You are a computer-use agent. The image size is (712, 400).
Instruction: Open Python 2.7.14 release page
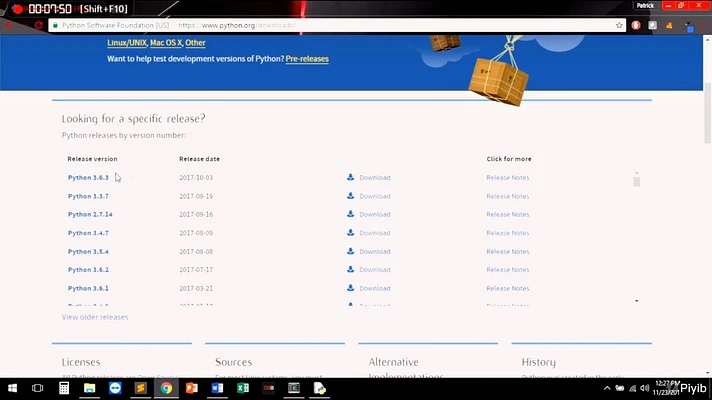coord(90,214)
